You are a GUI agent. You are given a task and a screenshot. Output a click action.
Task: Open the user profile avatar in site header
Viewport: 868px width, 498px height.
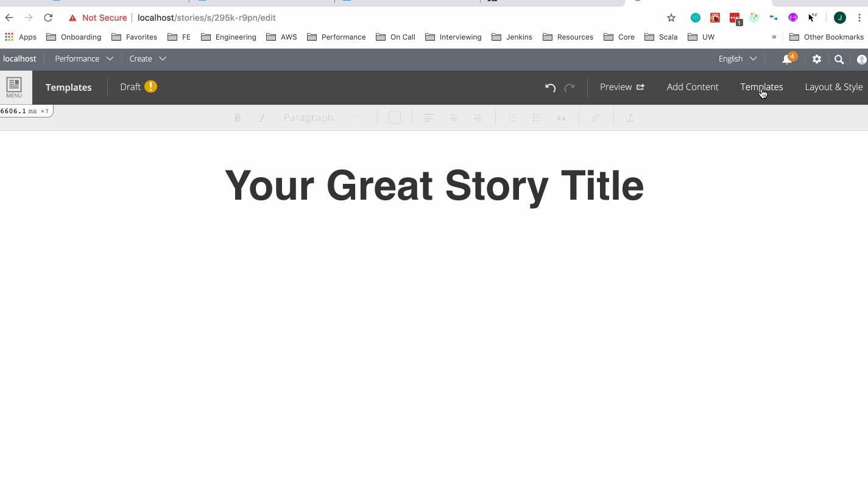point(862,59)
